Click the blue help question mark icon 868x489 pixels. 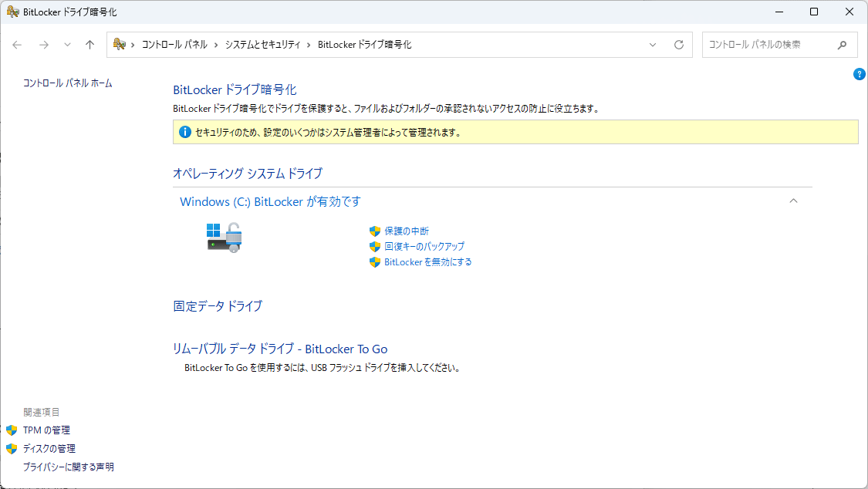point(860,74)
